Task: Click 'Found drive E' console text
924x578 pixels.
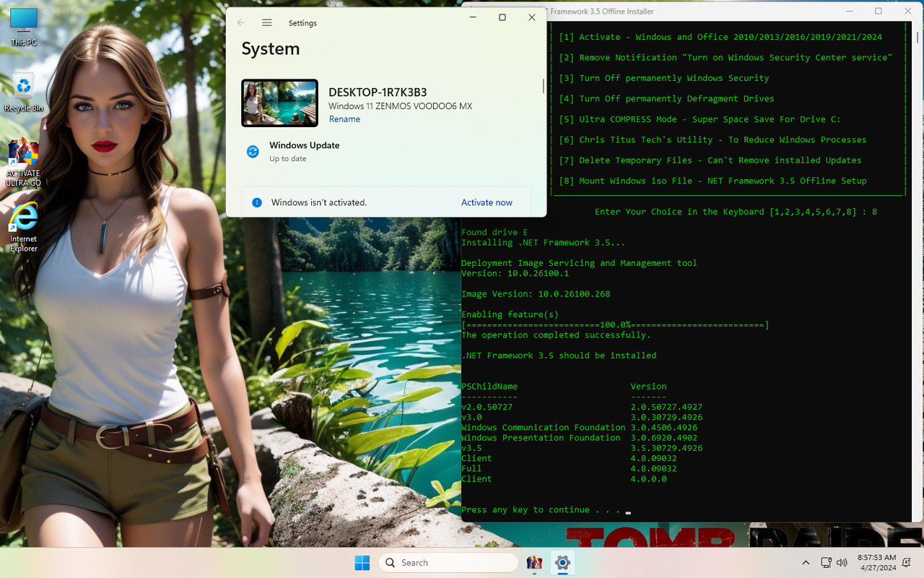Action: click(494, 233)
